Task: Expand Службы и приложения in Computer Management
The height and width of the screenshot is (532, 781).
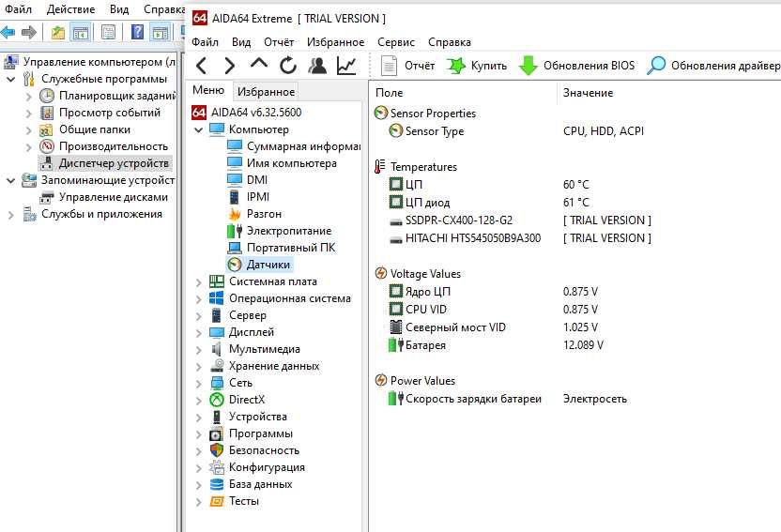Action: (x=10, y=215)
